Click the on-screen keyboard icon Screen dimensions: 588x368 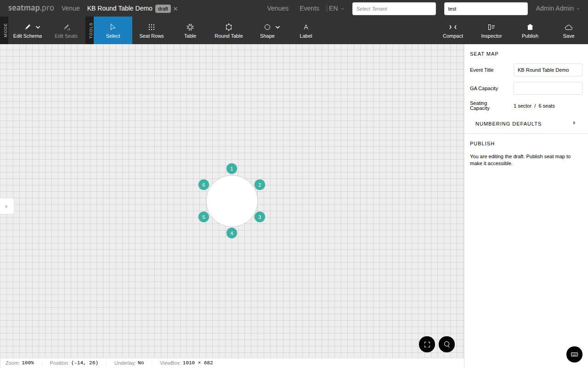point(574,354)
